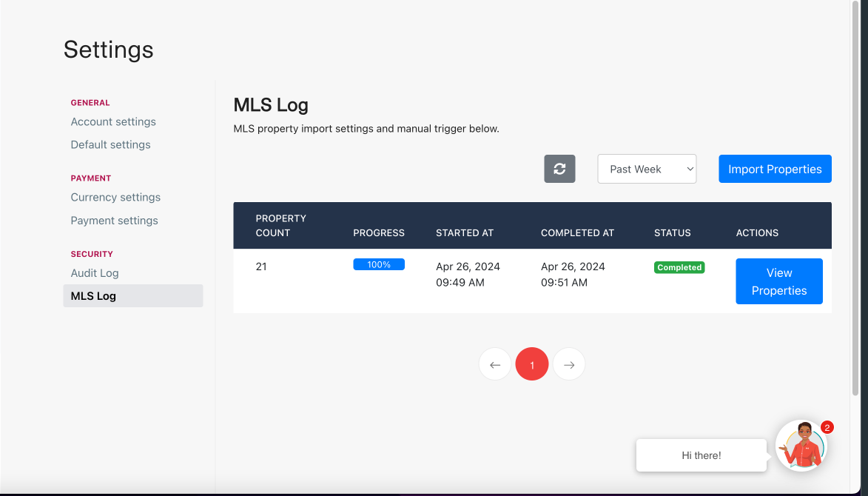Go to Default settings page

click(x=110, y=144)
